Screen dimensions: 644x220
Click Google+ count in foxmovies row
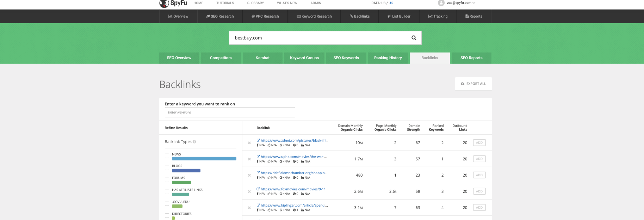[285, 194]
